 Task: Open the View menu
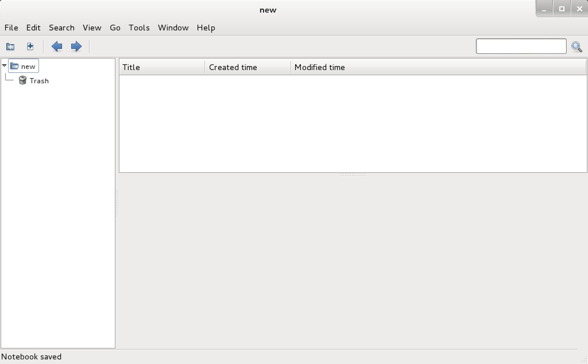pyautogui.click(x=92, y=28)
